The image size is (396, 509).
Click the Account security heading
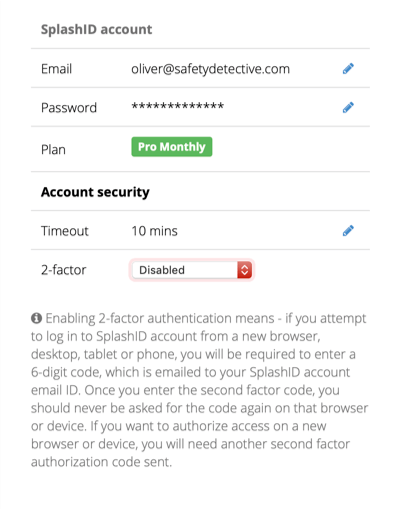pyautogui.click(x=95, y=192)
